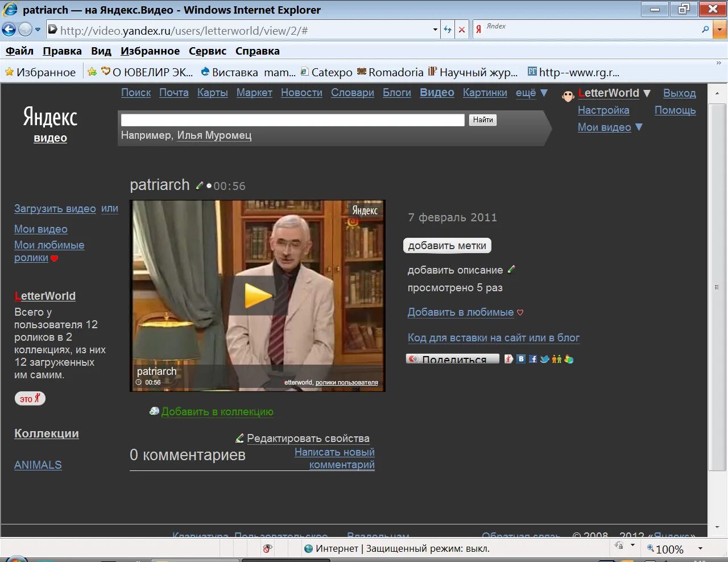Open Словари in the Yandex navigation
The image size is (728, 562).
pos(353,93)
